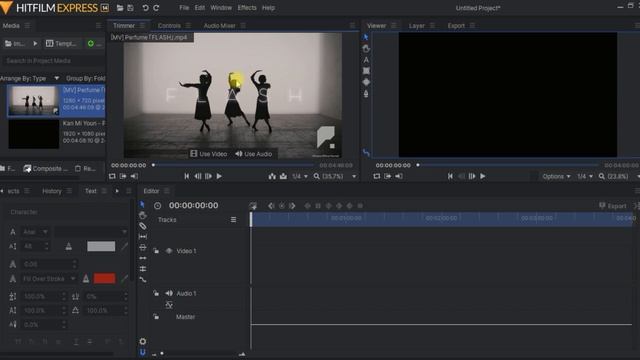Switch to the Export tab

(456, 26)
